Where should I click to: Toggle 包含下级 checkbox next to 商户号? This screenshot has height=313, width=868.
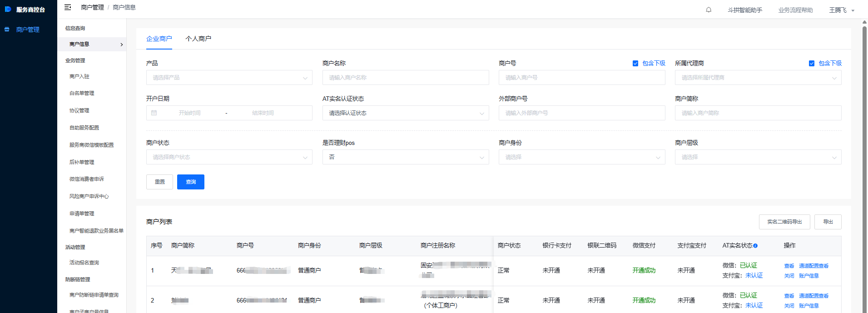tap(635, 63)
